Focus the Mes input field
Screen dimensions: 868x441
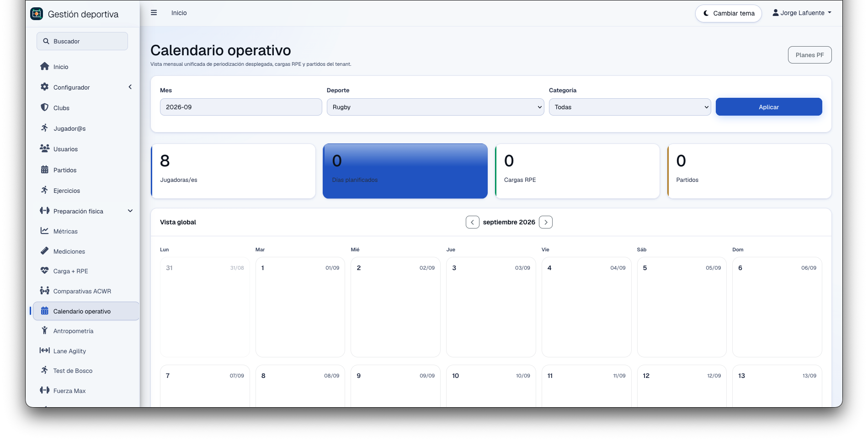coord(241,107)
